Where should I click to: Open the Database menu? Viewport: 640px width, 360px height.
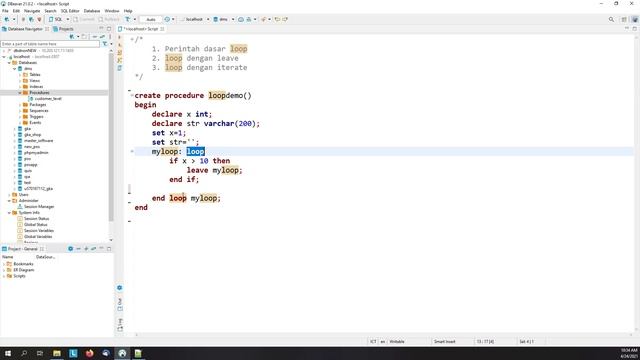92,11
